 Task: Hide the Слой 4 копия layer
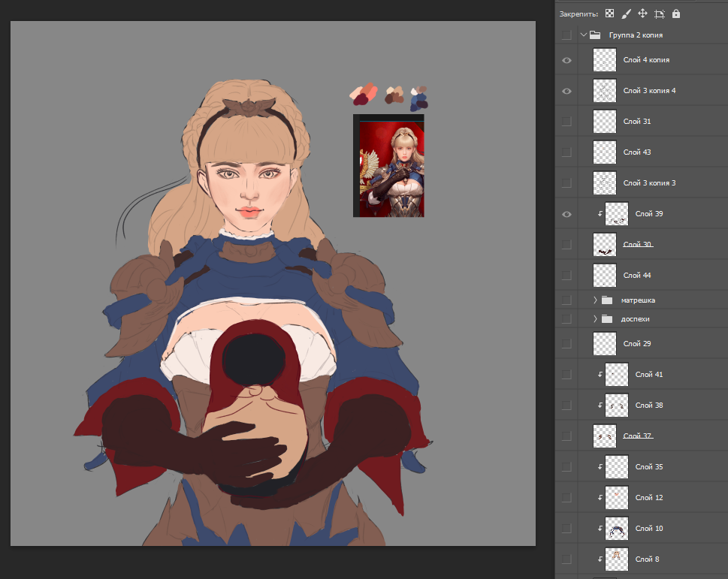(566, 60)
